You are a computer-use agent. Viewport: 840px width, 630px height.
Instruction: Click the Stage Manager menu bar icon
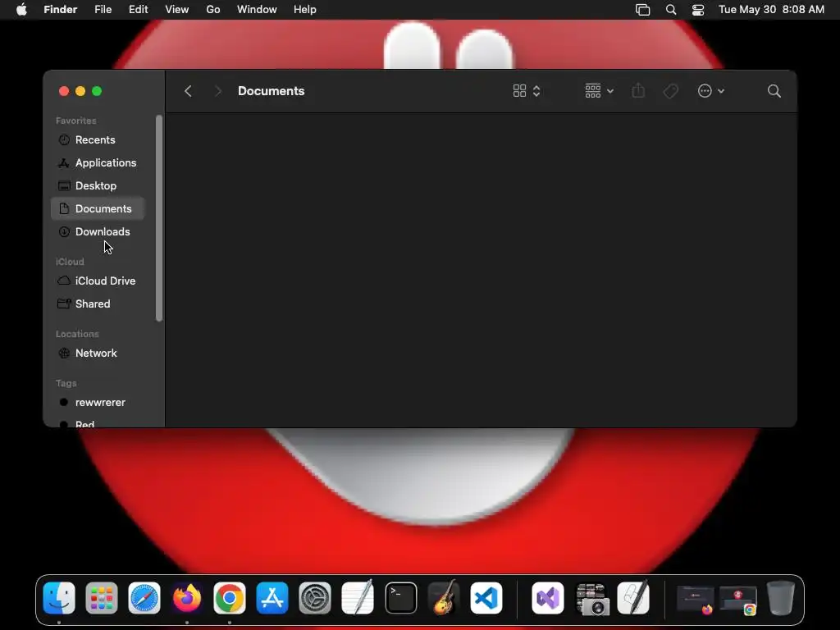coord(643,10)
